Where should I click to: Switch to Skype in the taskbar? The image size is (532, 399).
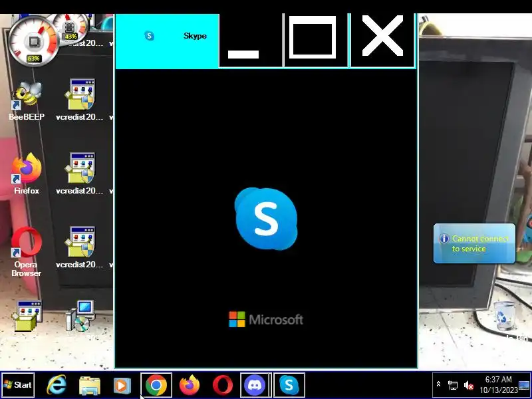(x=289, y=385)
